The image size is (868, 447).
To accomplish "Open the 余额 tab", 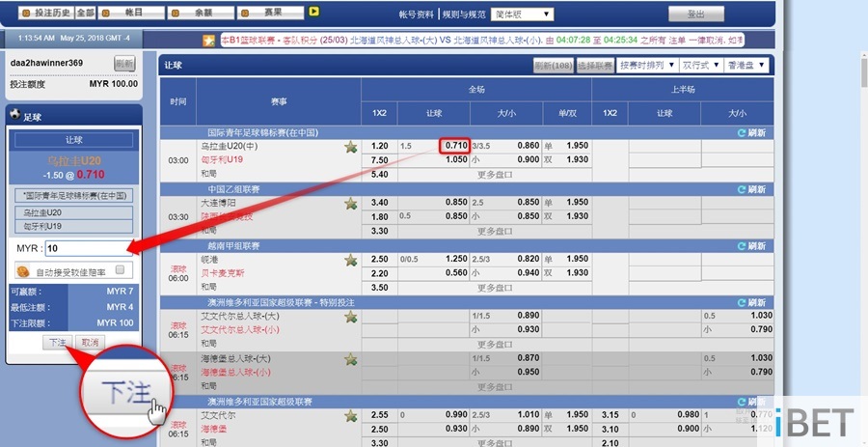I will click(x=201, y=13).
